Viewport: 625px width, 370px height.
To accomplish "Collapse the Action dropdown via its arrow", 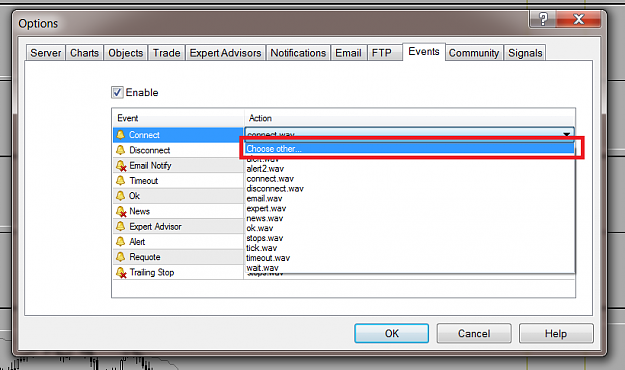I will (x=566, y=134).
